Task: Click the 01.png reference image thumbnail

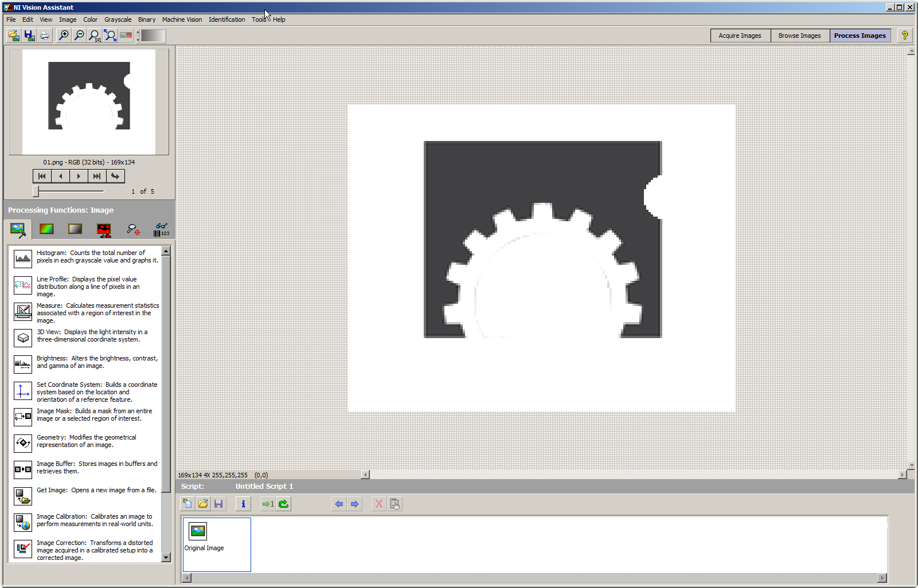Action: [x=89, y=101]
